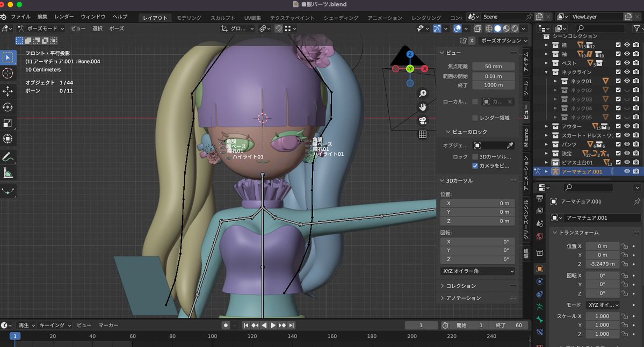Open the transform orientation グロ... dropdown
Viewport: 644px width, 347px height.
237,28
